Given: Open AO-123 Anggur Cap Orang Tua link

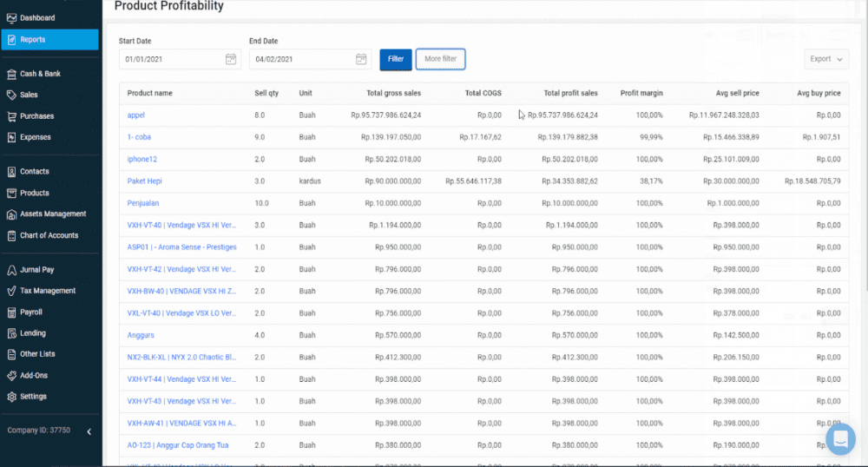Looking at the screenshot, I should coord(178,445).
